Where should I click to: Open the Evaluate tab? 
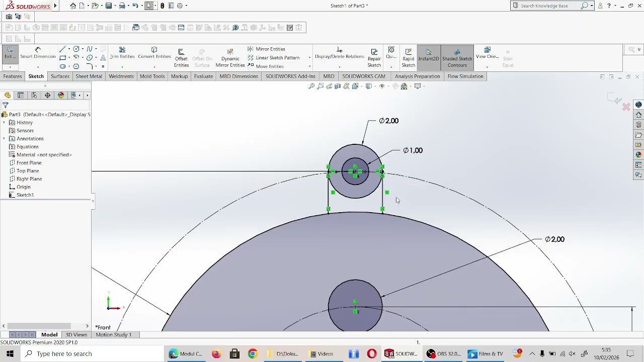coord(203,76)
